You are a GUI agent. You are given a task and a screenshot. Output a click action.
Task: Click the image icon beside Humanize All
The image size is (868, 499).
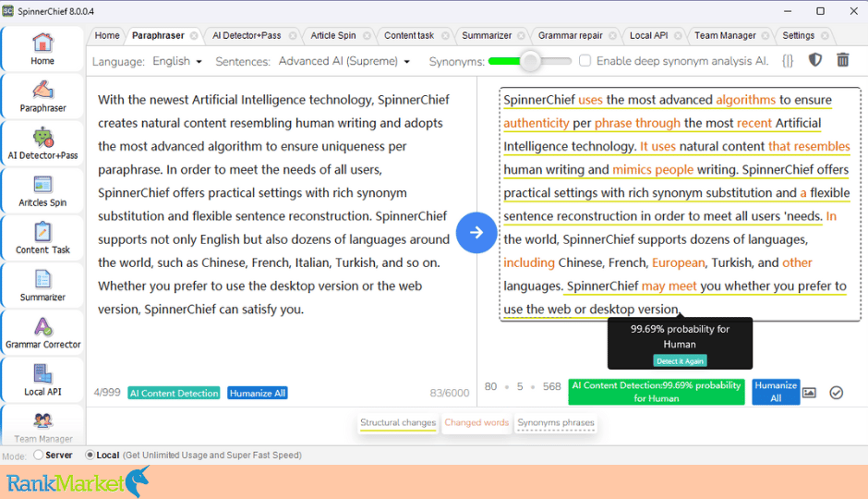click(809, 393)
